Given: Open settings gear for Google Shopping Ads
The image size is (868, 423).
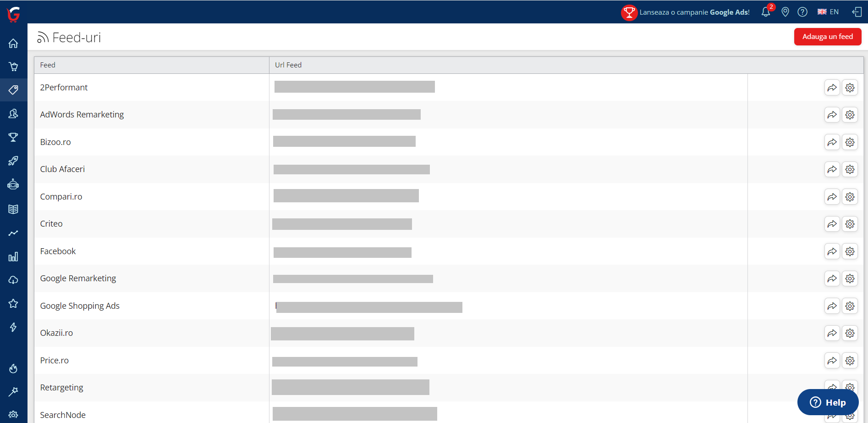Looking at the screenshot, I should (x=850, y=306).
